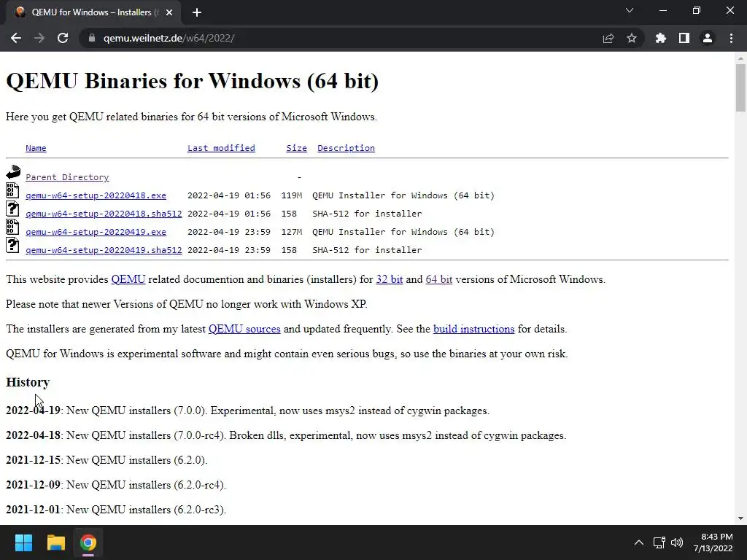Close the QEMU for Windows tab
This screenshot has height=560, width=747.
pos(169,12)
